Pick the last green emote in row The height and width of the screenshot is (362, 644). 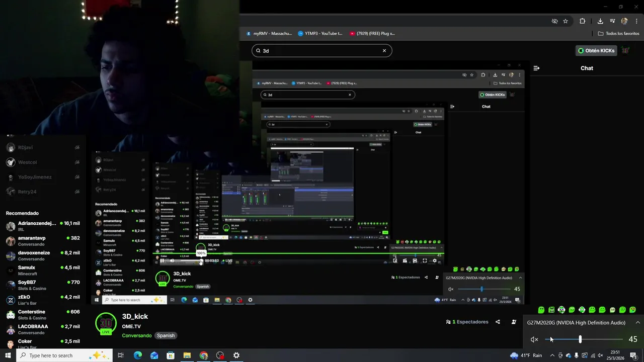632,310
